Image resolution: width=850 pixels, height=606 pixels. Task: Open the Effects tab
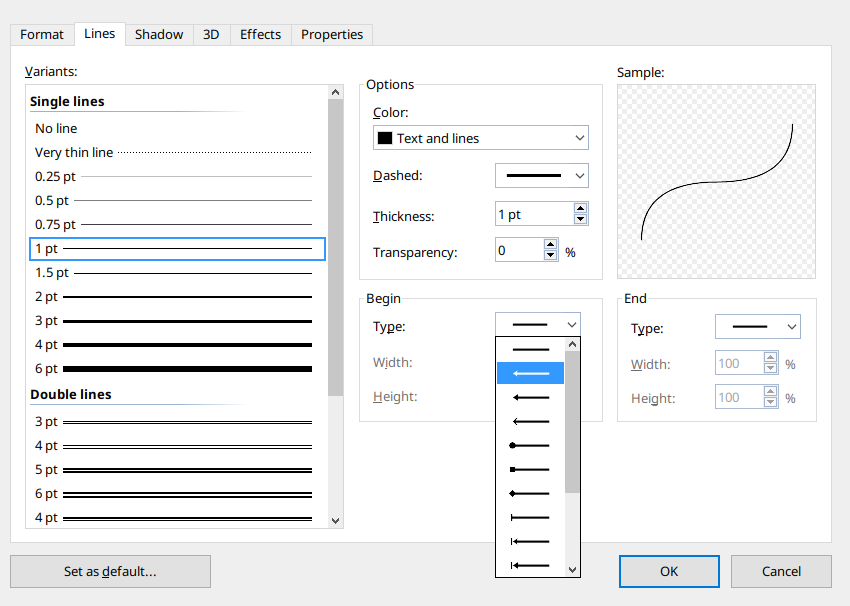(x=260, y=34)
